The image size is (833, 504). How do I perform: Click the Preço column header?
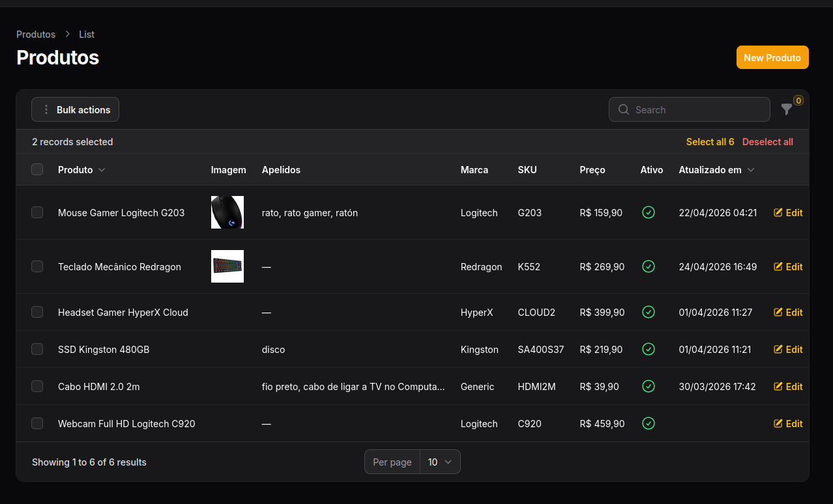pos(592,170)
